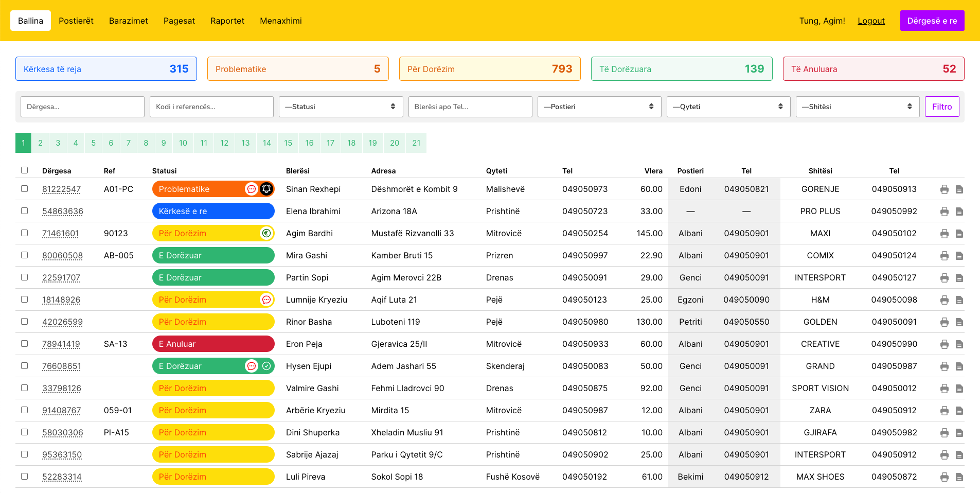Open the Për Dorëzim summary card
Screen dimensions: 980x493
pyautogui.click(x=490, y=69)
